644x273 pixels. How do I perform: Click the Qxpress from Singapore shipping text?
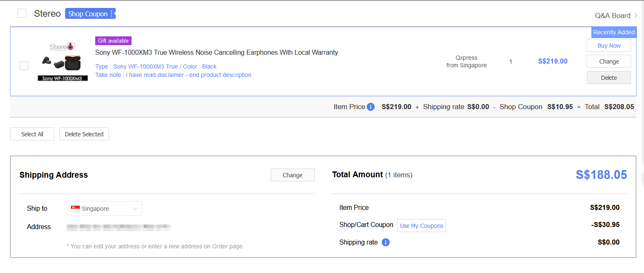467,61
